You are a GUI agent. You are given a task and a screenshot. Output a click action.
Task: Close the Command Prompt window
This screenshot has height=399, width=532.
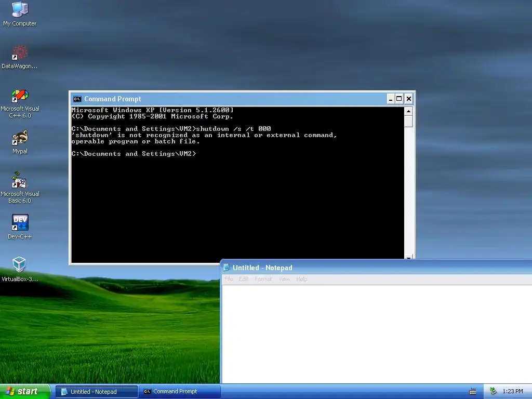point(409,99)
